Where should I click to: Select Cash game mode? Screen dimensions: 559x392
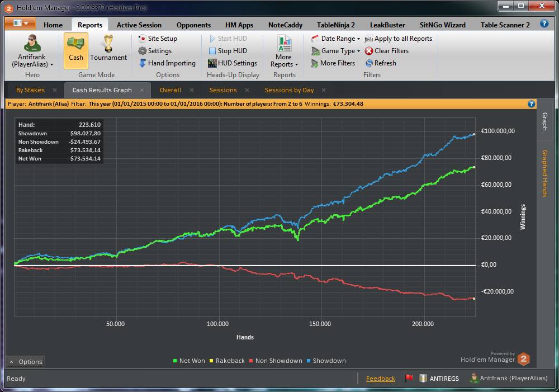[x=76, y=51]
